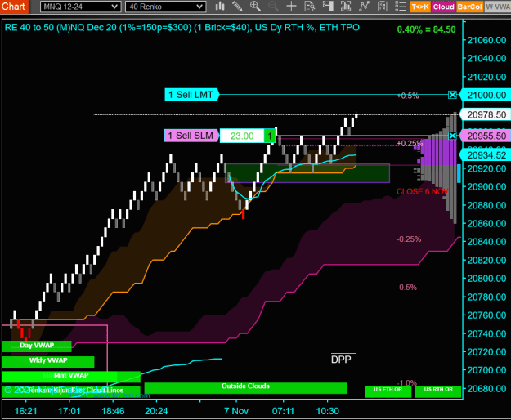The height and width of the screenshot is (420, 511).
Task: Click the +0.5% level label
Action: [408, 96]
